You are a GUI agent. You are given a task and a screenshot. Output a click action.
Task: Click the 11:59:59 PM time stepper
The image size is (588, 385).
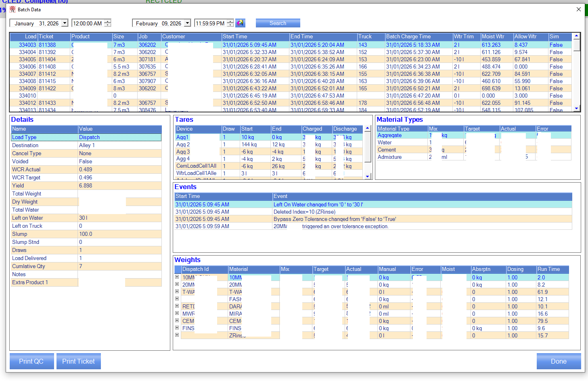click(230, 23)
